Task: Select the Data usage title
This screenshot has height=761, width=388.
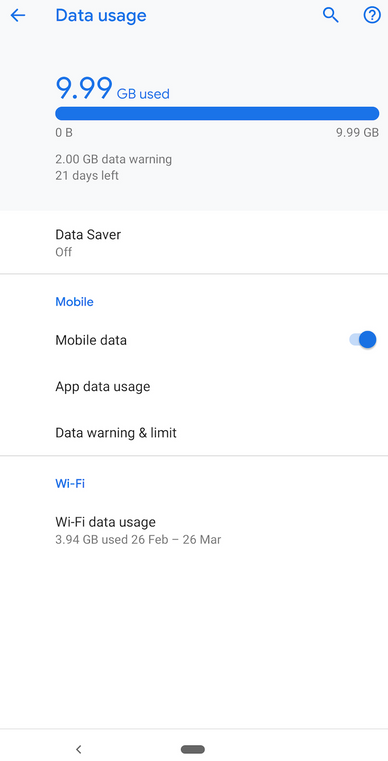Action: (101, 16)
